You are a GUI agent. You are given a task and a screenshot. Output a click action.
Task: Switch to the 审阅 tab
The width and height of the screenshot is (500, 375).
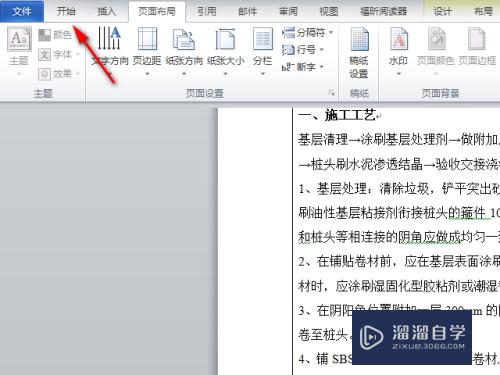[x=288, y=11]
